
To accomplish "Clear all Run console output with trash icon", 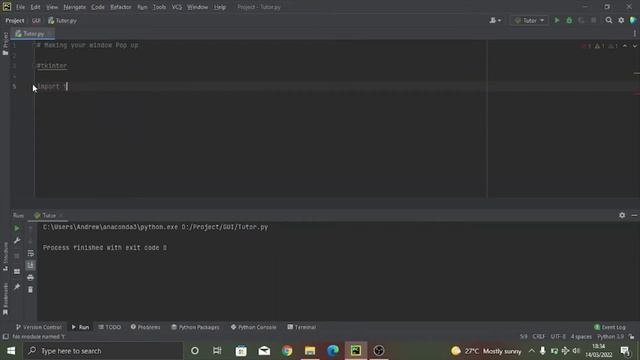I will pyautogui.click(x=30, y=289).
